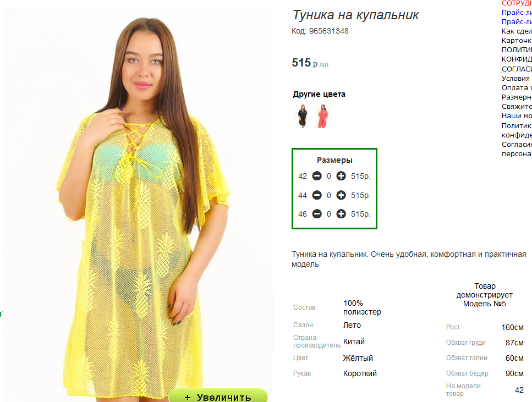Click the quantity value for size 42
The image size is (532, 402).
[x=329, y=176]
